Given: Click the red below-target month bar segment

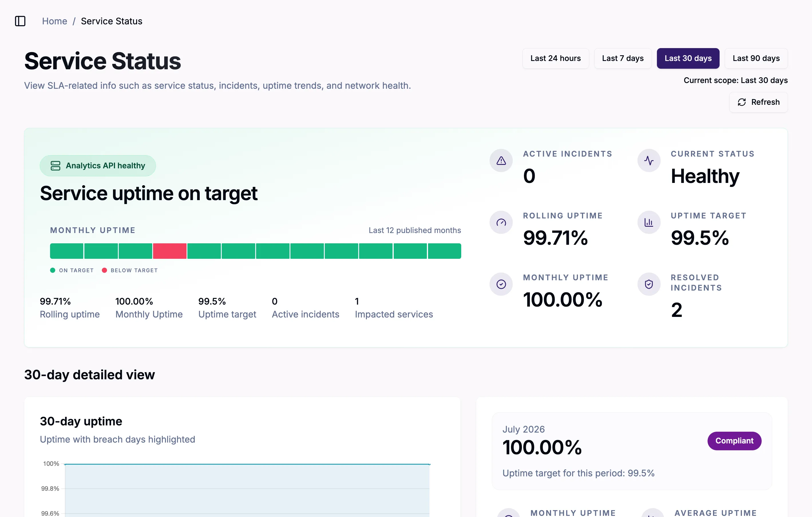Looking at the screenshot, I should coord(170,251).
